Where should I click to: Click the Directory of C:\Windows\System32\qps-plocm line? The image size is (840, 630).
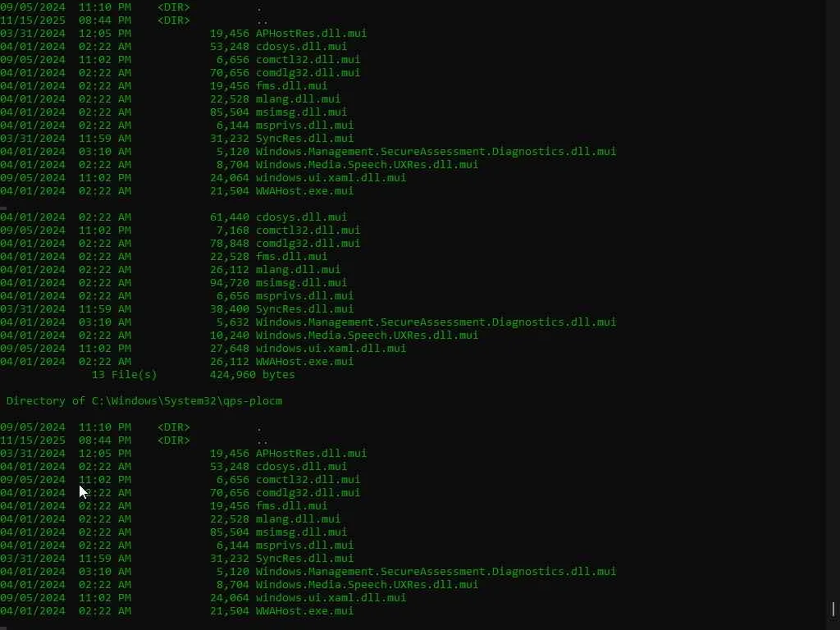tap(144, 401)
